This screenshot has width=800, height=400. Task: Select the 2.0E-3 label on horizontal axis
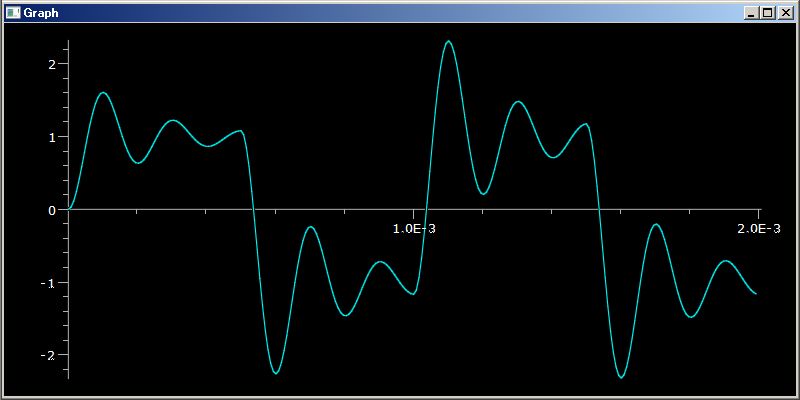759,229
